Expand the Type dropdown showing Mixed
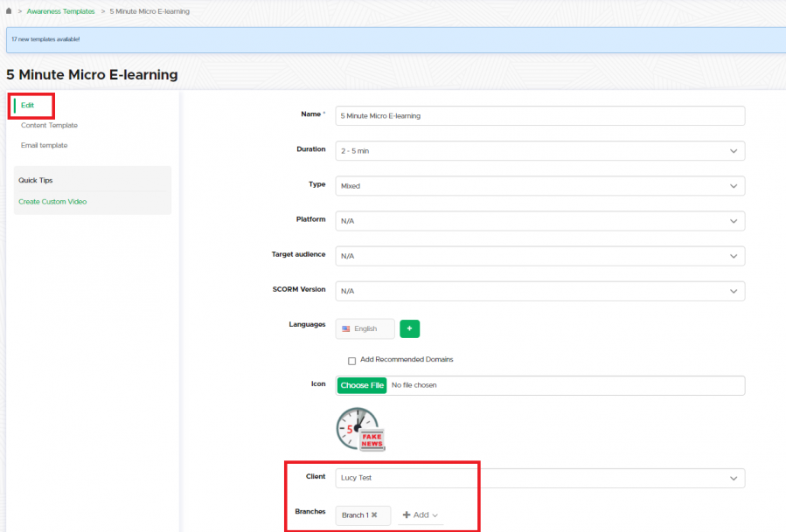This screenshot has height=532, width=786. [x=539, y=186]
